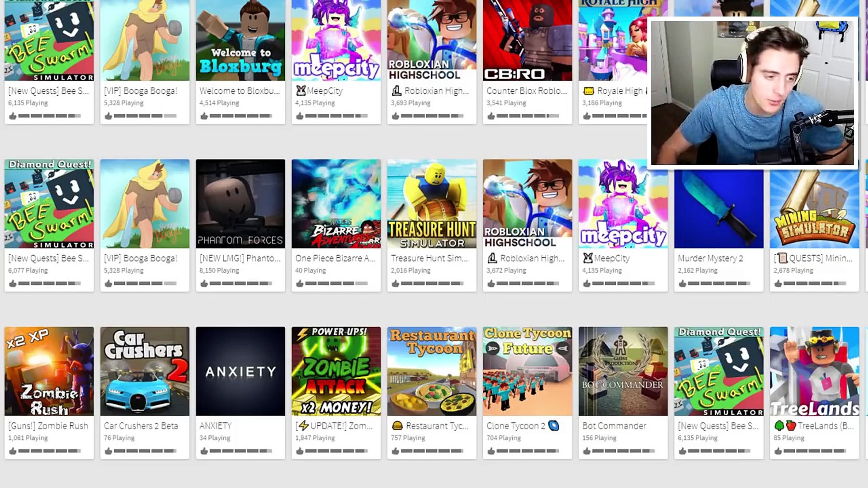Open the Car Crushers 2 thumbnail
Screen dimensions: 868x488
(145, 371)
